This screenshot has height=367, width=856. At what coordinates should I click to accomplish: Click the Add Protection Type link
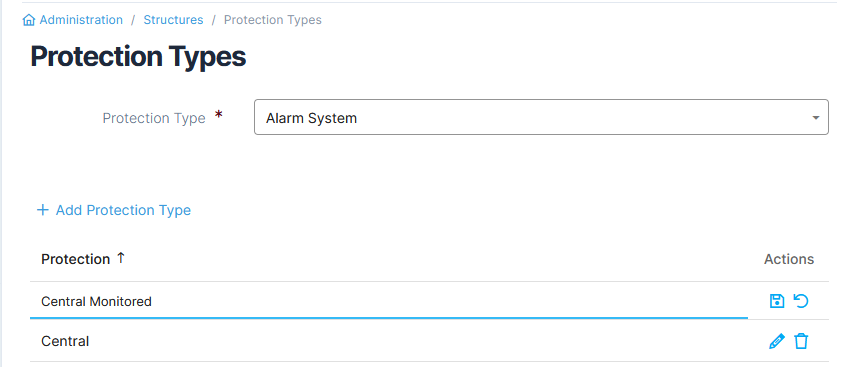point(114,210)
